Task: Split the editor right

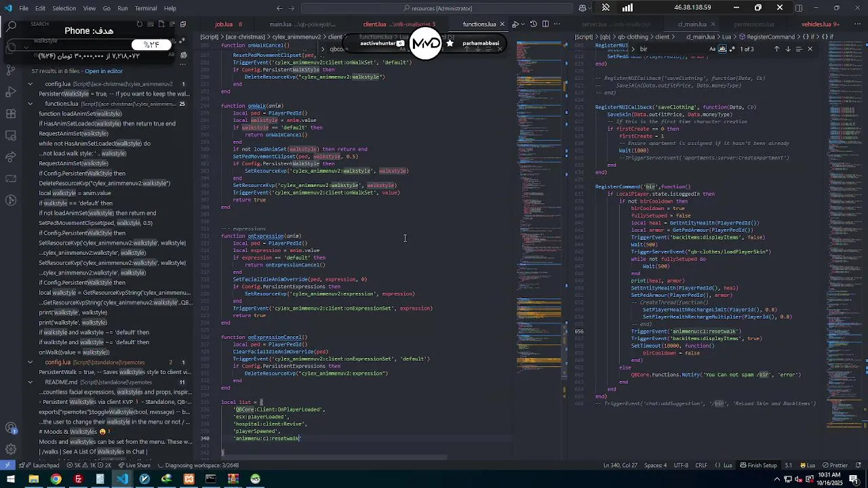Action: (545, 24)
